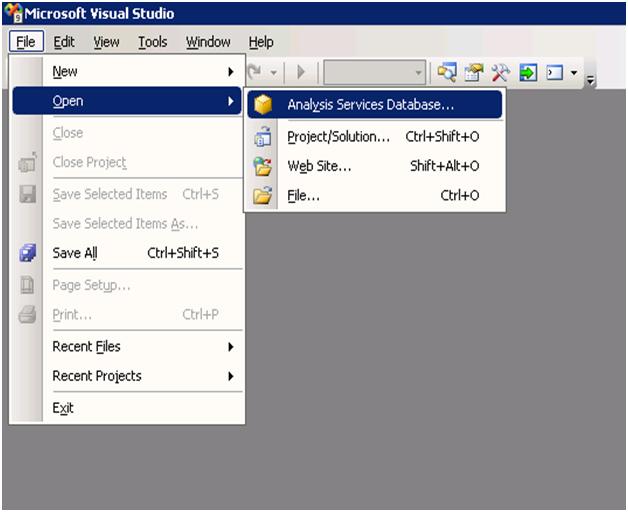
Task: Click the Redo toolbar icon
Action: coord(255,73)
